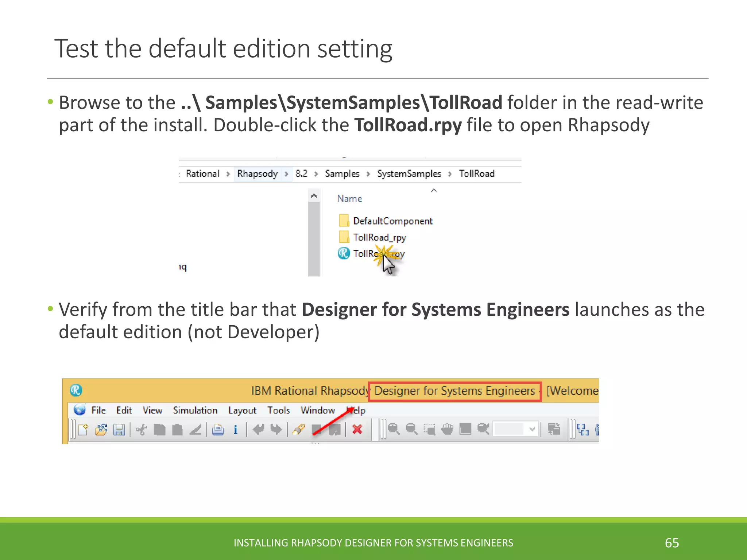The image size is (747, 560).
Task: Click the TollRoad breadcrumb segment
Action: 477,174
